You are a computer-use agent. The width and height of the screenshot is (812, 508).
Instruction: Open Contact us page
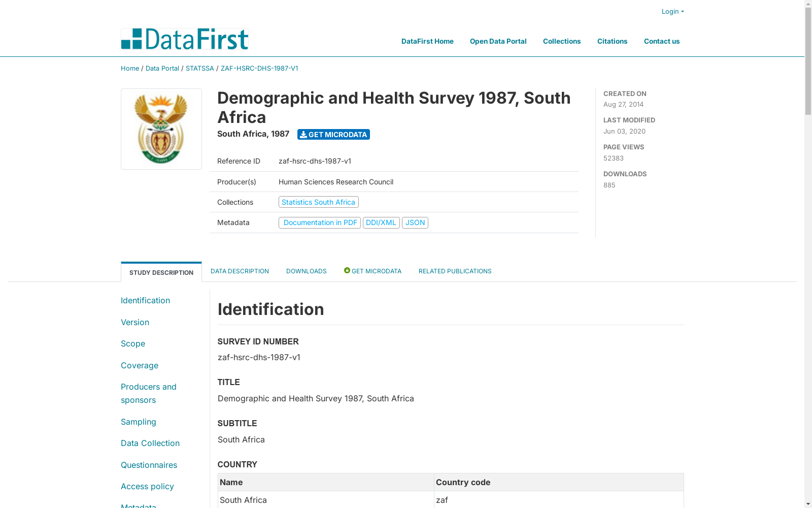(x=662, y=41)
